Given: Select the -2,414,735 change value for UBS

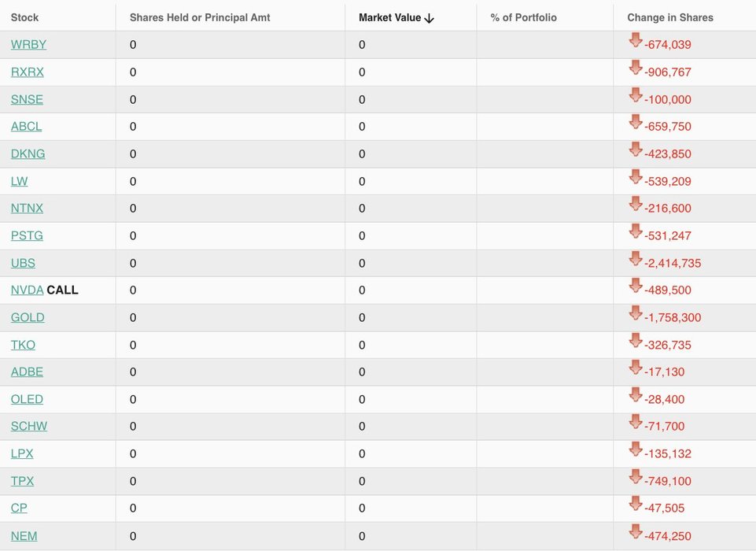Looking at the screenshot, I should tap(673, 263).
